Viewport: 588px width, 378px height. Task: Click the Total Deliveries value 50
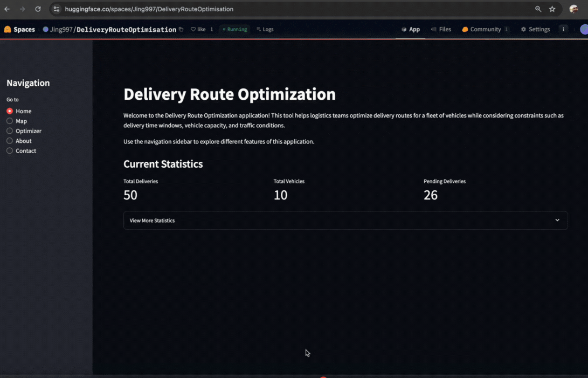(x=130, y=195)
